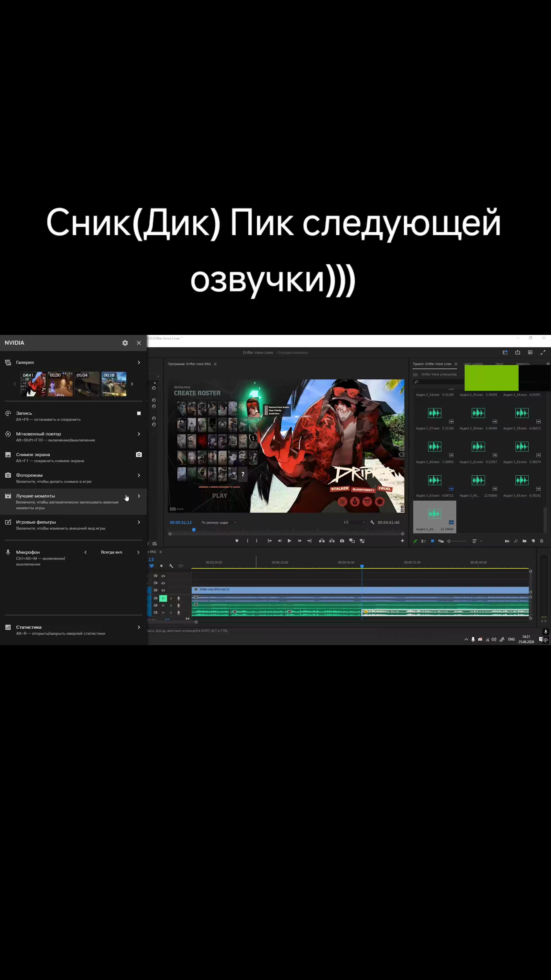551x980 pixels.
Task: Add marker in Program monitor transport
Action: point(237,541)
